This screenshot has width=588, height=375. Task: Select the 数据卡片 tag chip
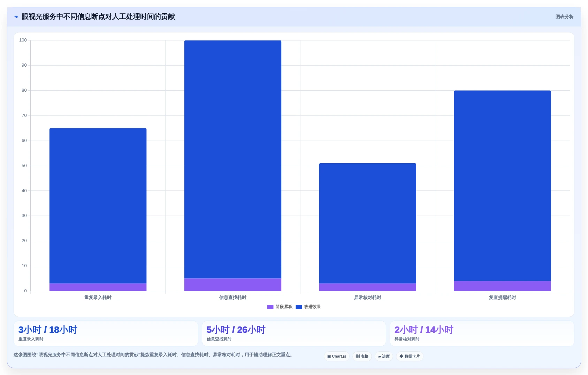pyautogui.click(x=410, y=356)
